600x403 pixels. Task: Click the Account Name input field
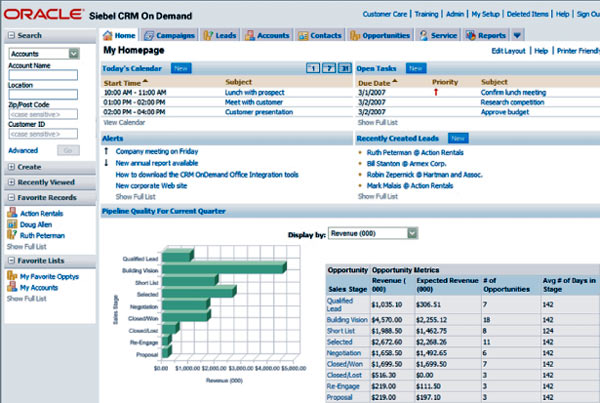43,75
